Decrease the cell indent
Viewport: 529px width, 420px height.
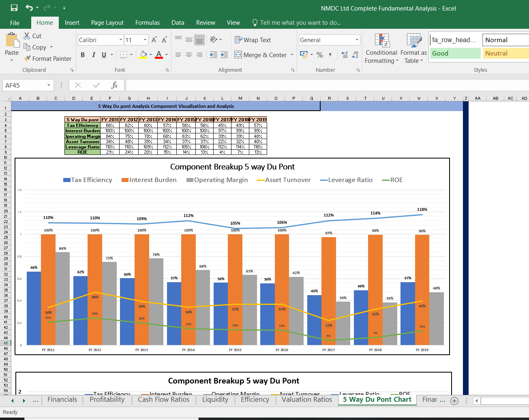point(214,55)
